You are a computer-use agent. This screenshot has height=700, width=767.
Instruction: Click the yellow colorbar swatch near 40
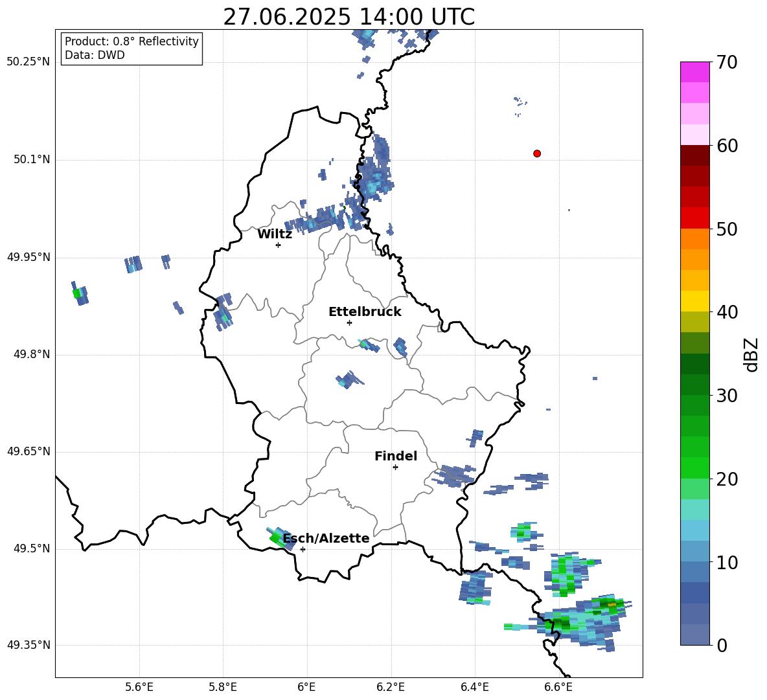694,301
